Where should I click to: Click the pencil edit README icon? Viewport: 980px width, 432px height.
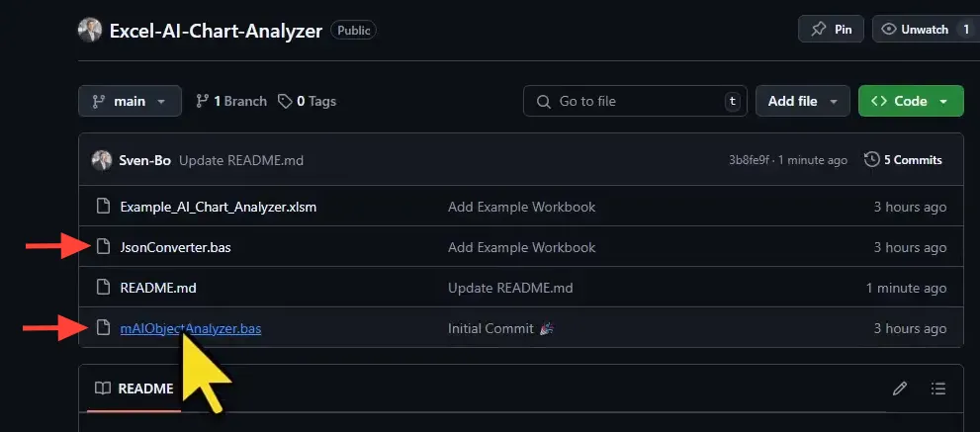[899, 389]
